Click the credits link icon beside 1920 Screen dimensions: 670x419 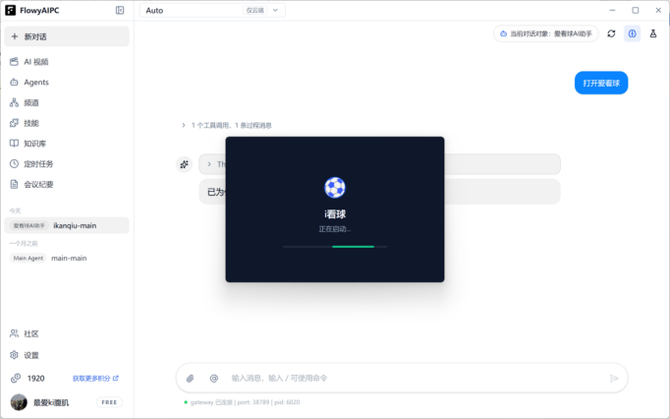[16, 378]
